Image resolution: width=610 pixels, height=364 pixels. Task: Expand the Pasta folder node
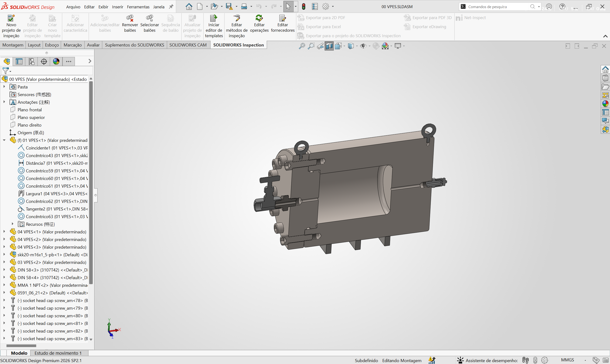tap(4, 87)
